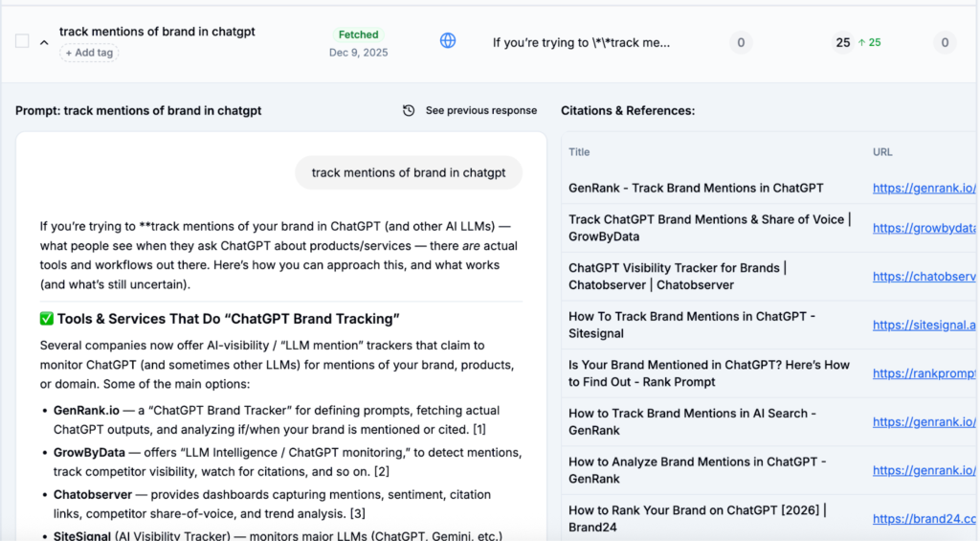
Task: Click the user prompt chat bubble
Action: point(409,173)
